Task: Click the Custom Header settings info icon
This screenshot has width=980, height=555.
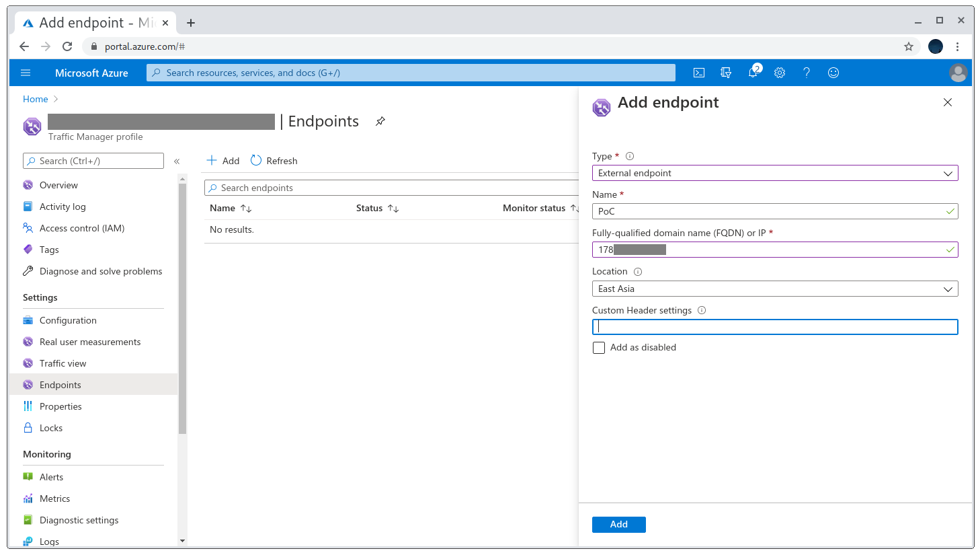Action: (x=702, y=310)
